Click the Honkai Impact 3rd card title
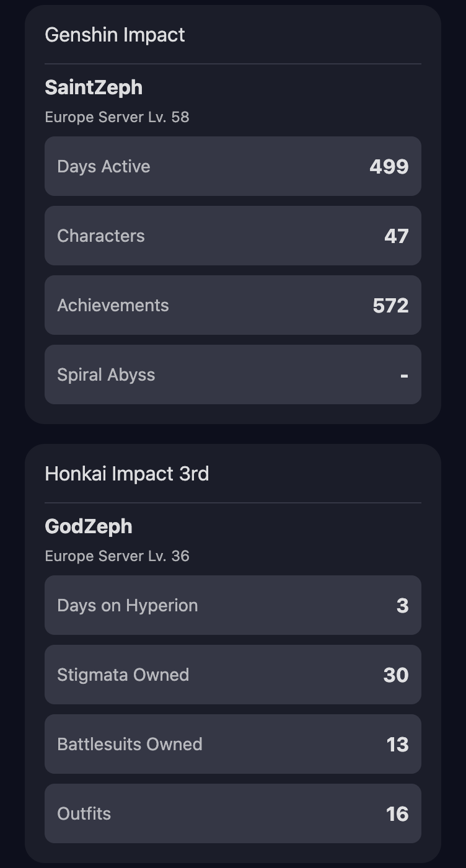This screenshot has width=466, height=868. 126,474
